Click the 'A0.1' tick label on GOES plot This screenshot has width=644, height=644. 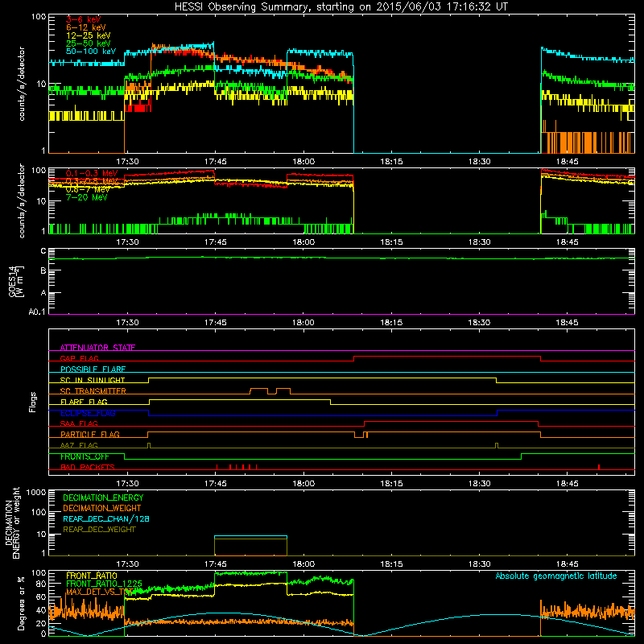coord(37,312)
